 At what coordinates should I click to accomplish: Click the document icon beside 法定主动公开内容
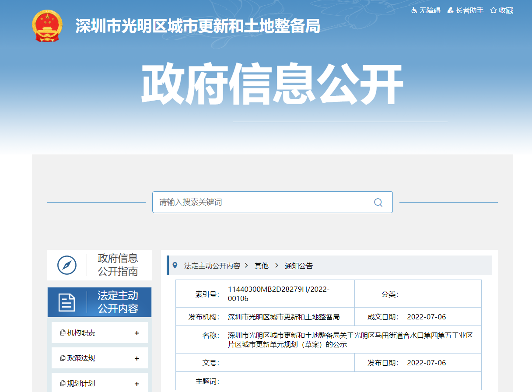67,302
